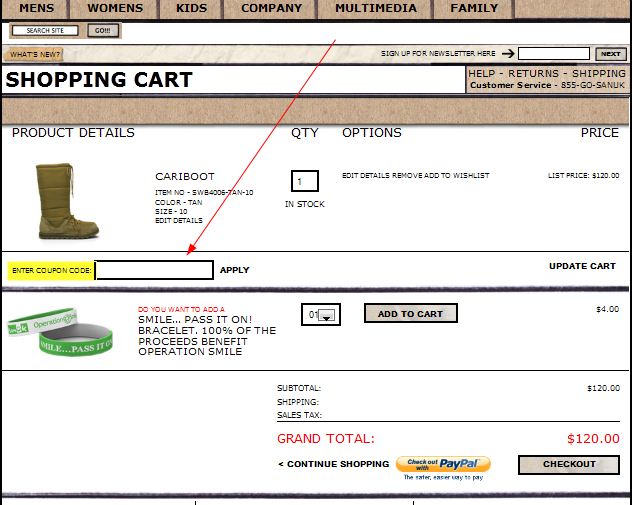Click ADD TO WISHLIST option
632x505 pixels.
tap(457, 175)
